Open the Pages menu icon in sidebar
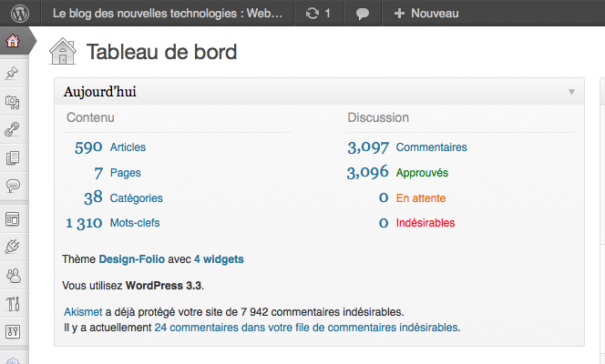605x364 pixels. 13,158
